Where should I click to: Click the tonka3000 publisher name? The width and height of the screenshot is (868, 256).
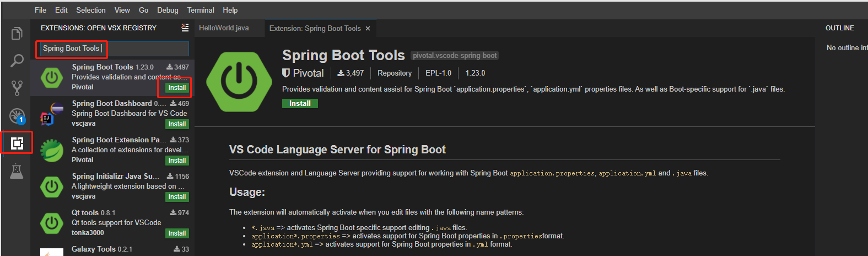point(88,233)
